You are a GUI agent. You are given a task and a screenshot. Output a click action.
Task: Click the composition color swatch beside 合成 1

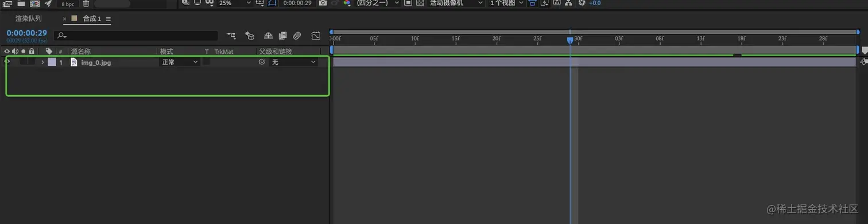coord(74,18)
